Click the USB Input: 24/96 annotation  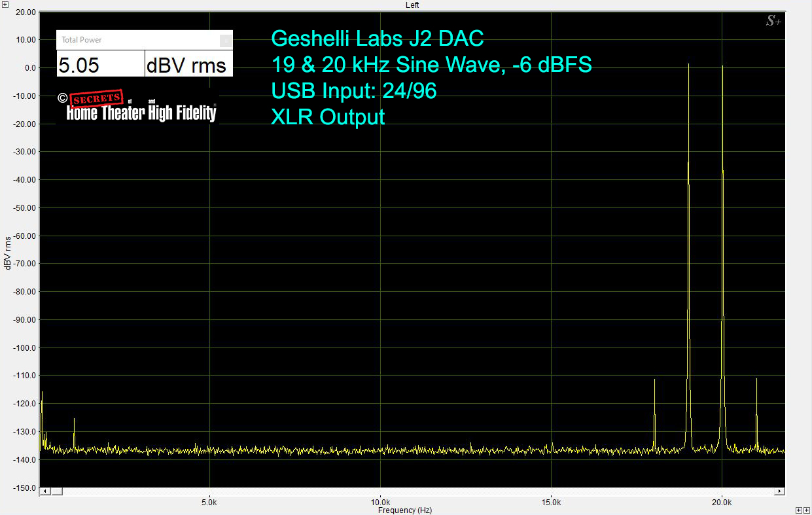coord(354,91)
